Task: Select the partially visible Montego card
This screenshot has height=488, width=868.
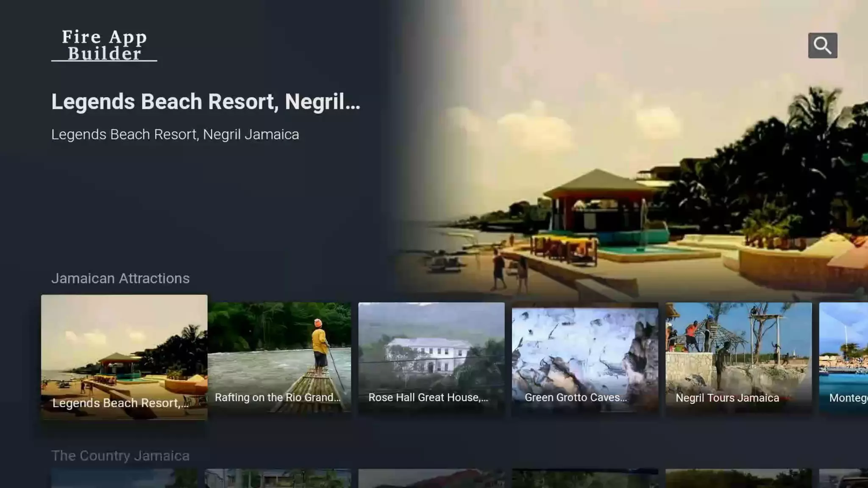Action: point(844,357)
